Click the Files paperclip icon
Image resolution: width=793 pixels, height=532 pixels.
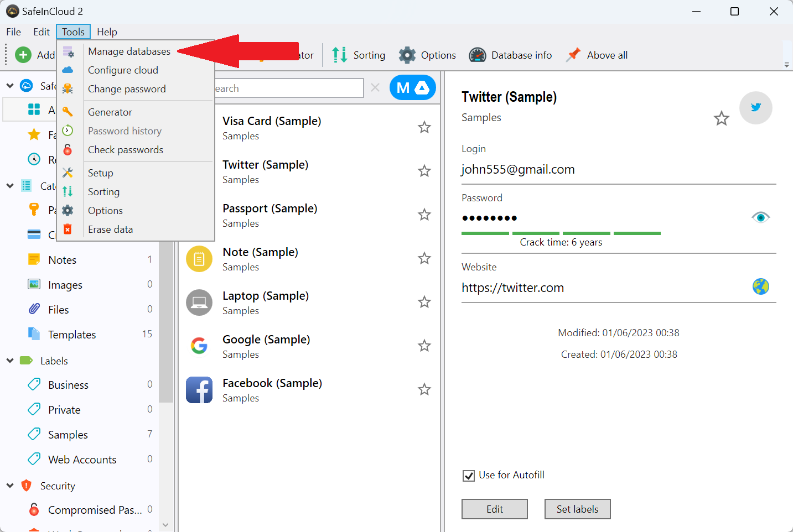tap(34, 309)
